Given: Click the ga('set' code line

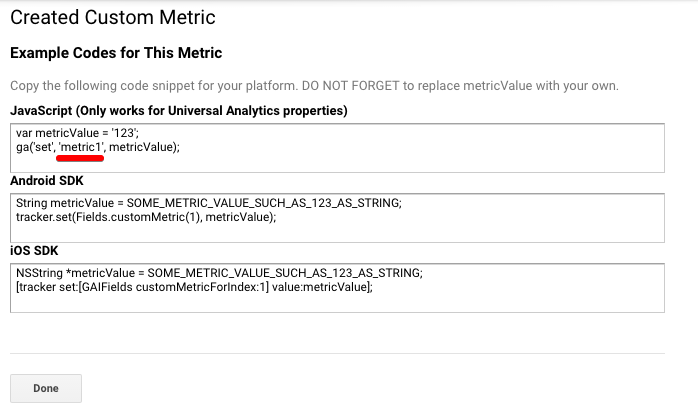Looking at the screenshot, I should (98, 147).
